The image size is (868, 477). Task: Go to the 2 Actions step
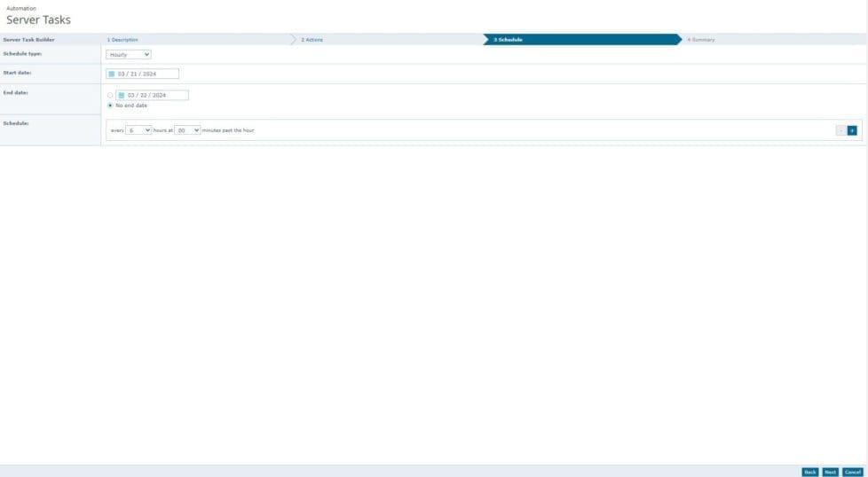[x=312, y=40]
